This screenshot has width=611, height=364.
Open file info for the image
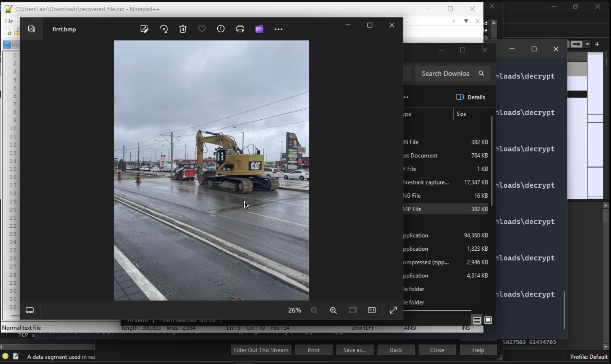(x=221, y=29)
